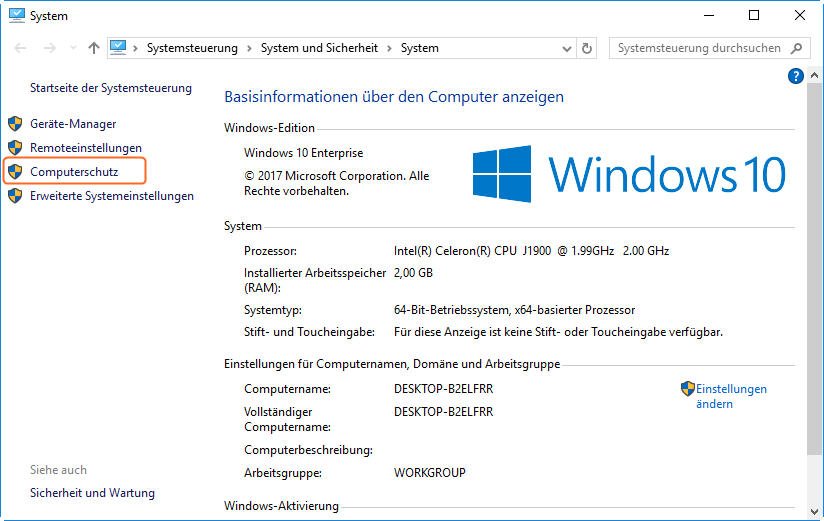This screenshot has width=824, height=521.
Task: Select System breadcrumb in address bar
Action: 419,48
